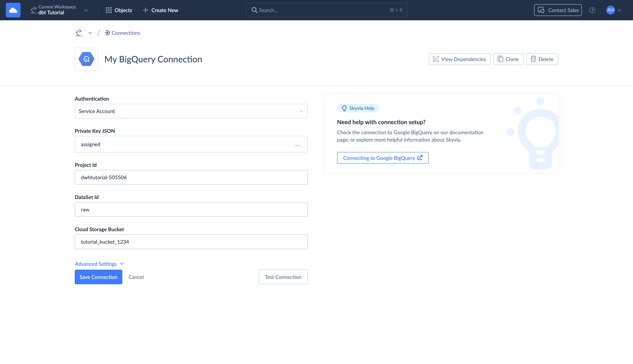Click the Search field in top bar
633x364 pixels.
pos(327,10)
